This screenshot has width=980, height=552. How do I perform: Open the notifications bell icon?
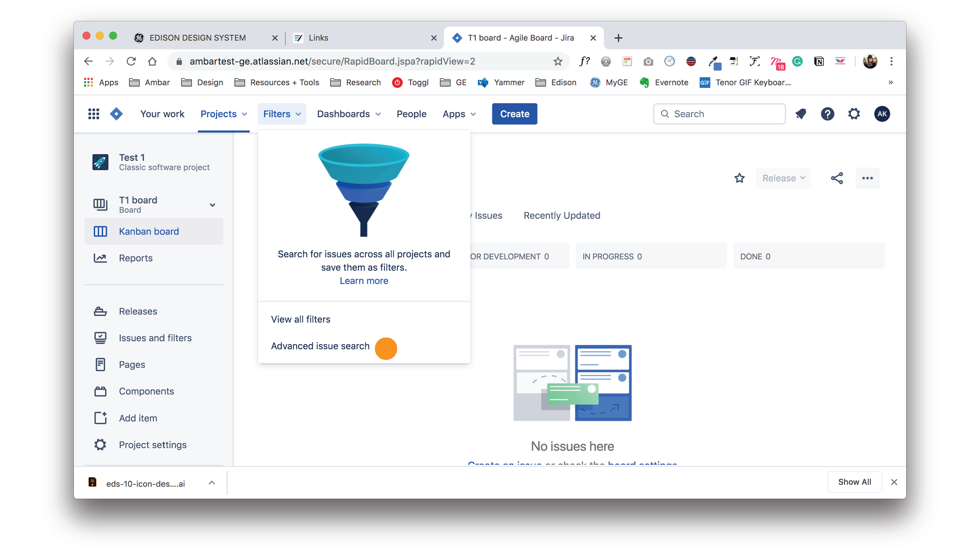coord(800,114)
